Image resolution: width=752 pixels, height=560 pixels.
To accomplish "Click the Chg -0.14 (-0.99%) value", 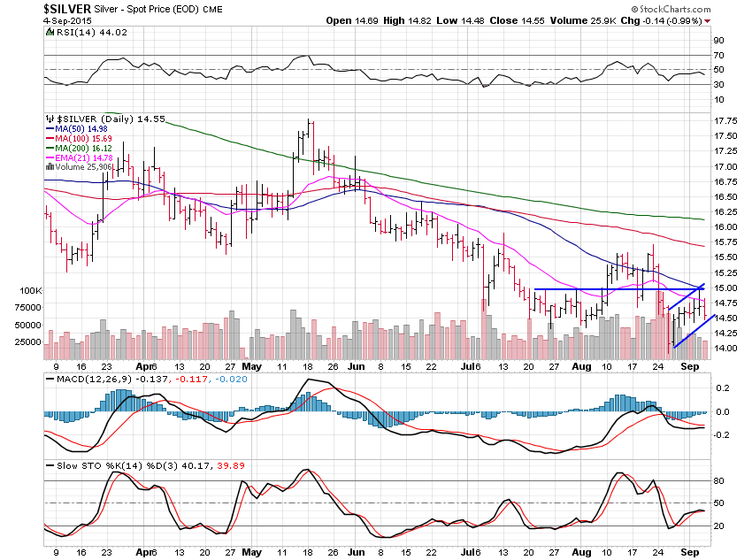I will click(662, 20).
